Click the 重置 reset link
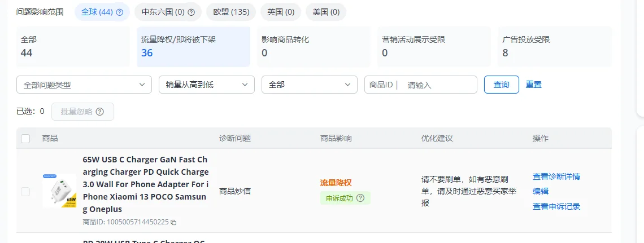 (x=533, y=85)
